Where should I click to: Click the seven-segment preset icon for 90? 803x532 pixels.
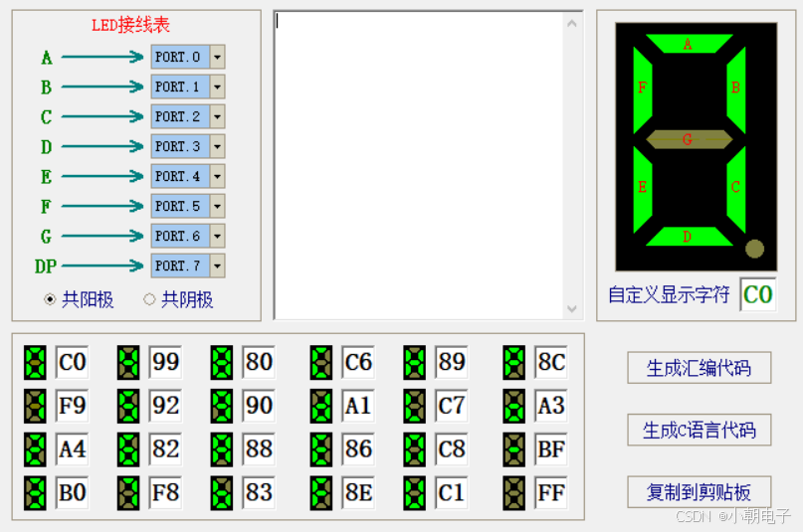221,406
